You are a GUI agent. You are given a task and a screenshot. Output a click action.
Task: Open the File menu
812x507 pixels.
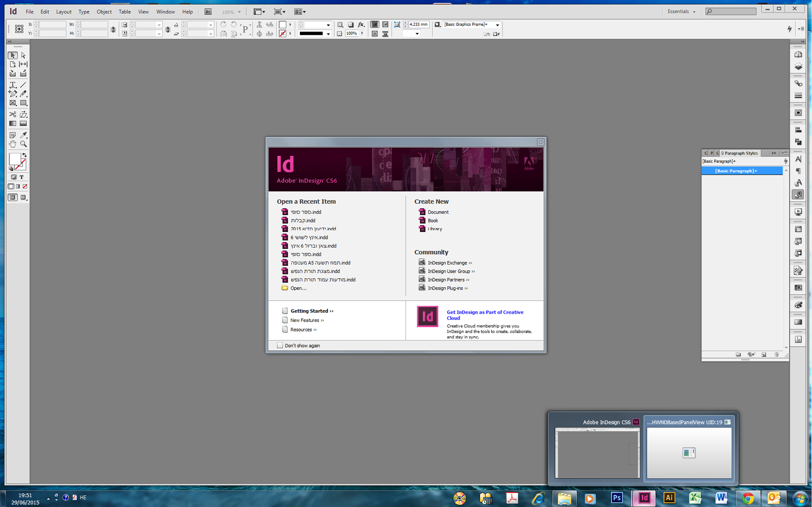(30, 12)
